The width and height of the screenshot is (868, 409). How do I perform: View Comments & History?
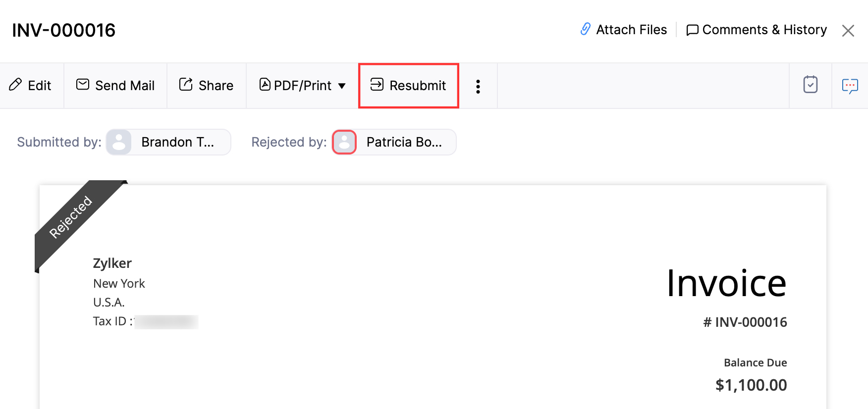click(x=757, y=29)
